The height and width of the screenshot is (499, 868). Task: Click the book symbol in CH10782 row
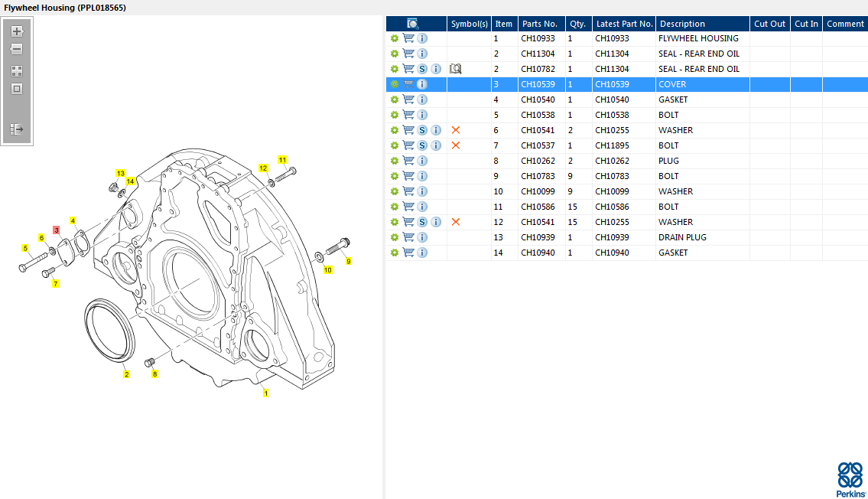point(456,69)
